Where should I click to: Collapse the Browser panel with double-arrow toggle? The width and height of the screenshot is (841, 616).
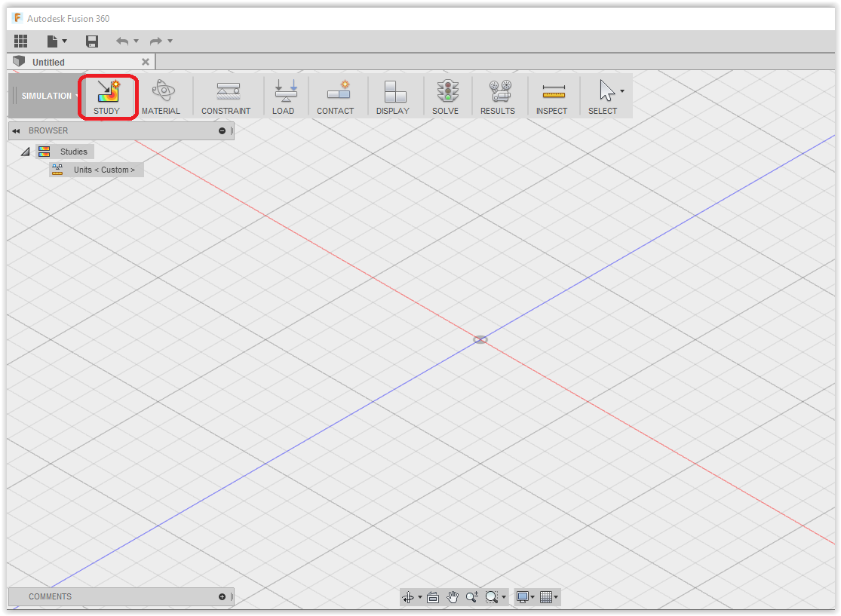click(x=16, y=130)
